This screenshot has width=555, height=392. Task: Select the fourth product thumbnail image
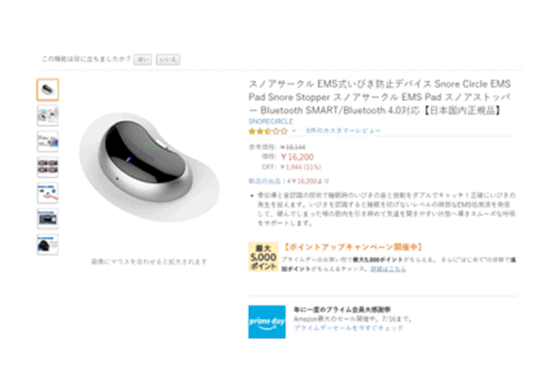point(48,167)
